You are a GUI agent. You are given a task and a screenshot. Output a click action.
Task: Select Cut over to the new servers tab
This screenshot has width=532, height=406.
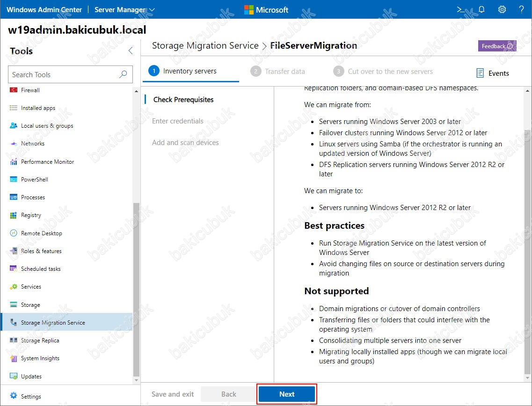[x=383, y=72]
